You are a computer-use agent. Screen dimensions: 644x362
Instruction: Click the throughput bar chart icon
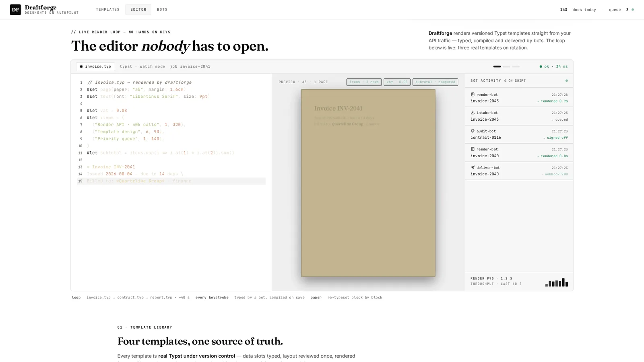tap(557, 282)
